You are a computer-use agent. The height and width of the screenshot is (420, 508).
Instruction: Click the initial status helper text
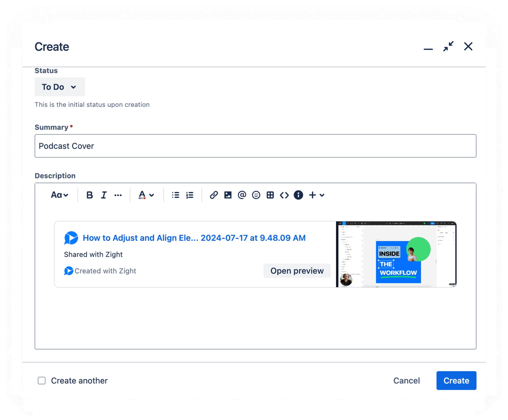pyautogui.click(x=92, y=104)
